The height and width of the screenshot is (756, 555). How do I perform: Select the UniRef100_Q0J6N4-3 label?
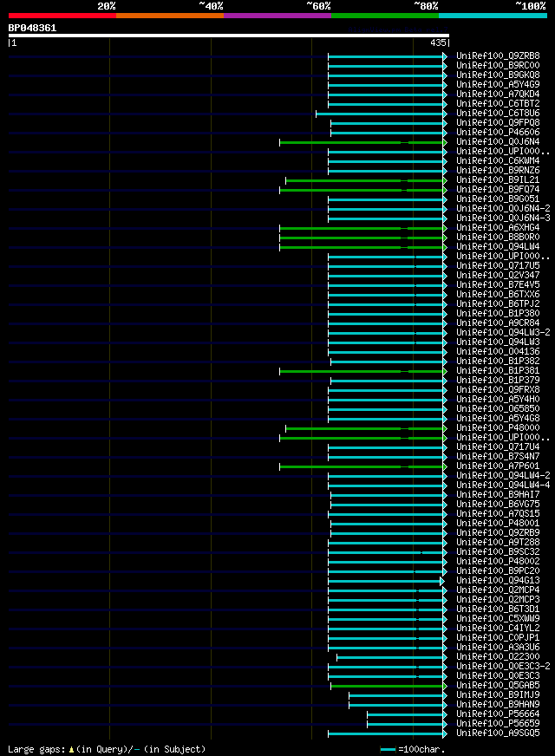coord(504,218)
